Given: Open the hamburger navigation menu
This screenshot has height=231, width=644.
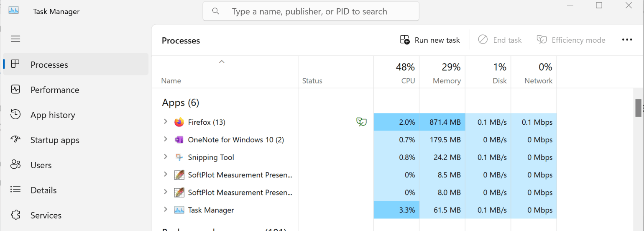Looking at the screenshot, I should click(15, 39).
